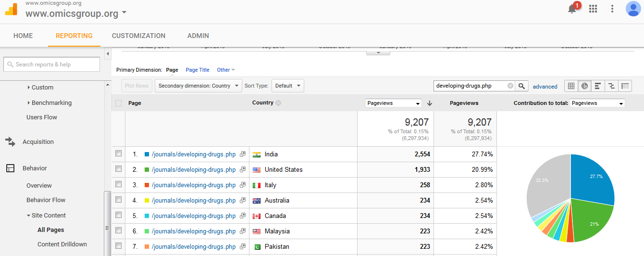
Task: Select Page Title primary dimension
Action: click(198, 70)
